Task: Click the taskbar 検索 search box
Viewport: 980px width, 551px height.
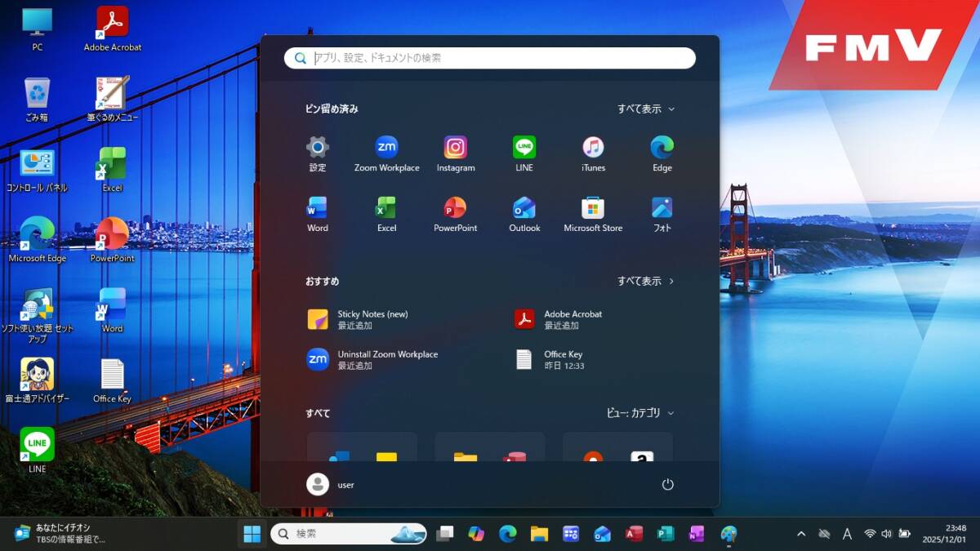Action: pos(349,534)
